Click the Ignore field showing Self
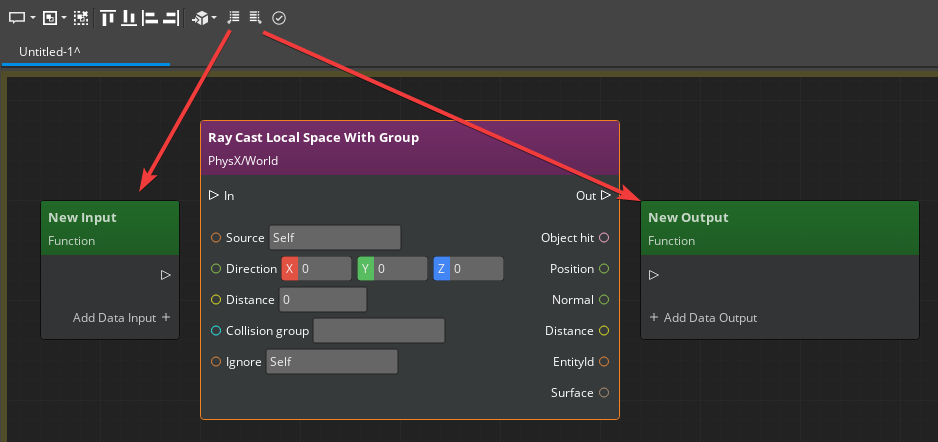 pos(332,362)
